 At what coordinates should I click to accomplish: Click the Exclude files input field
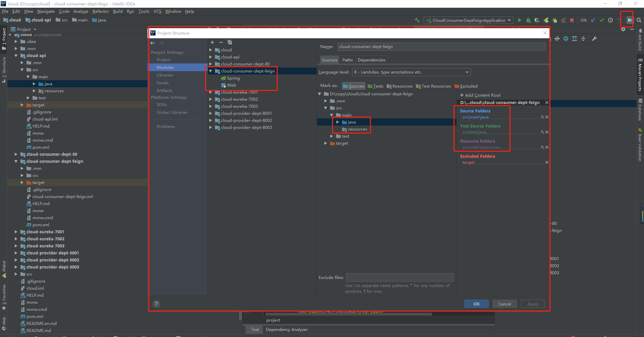pos(400,278)
